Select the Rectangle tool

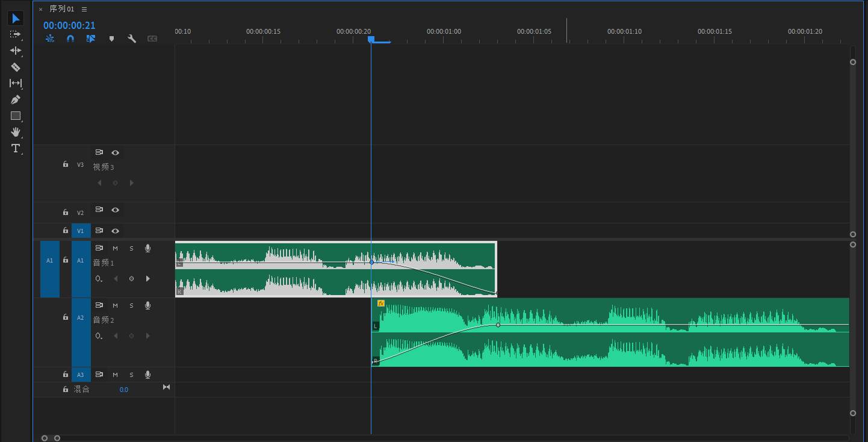[x=16, y=116]
